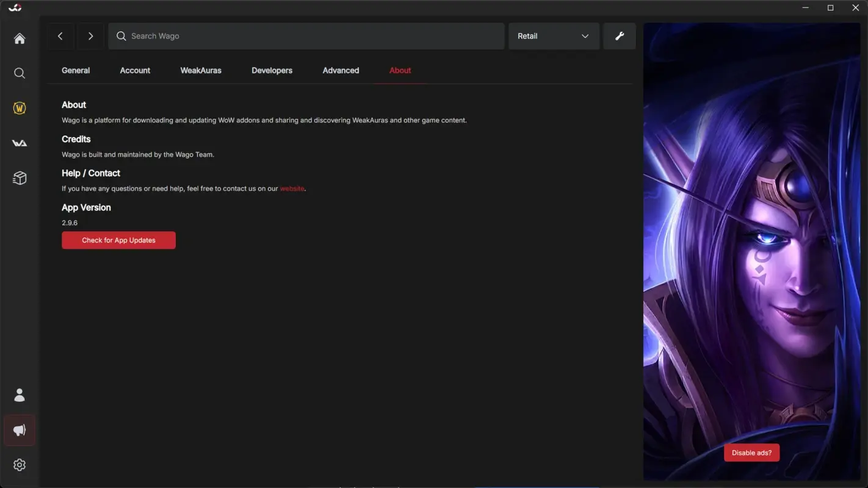Switch to the General settings tab
868x488 pixels.
(x=75, y=70)
